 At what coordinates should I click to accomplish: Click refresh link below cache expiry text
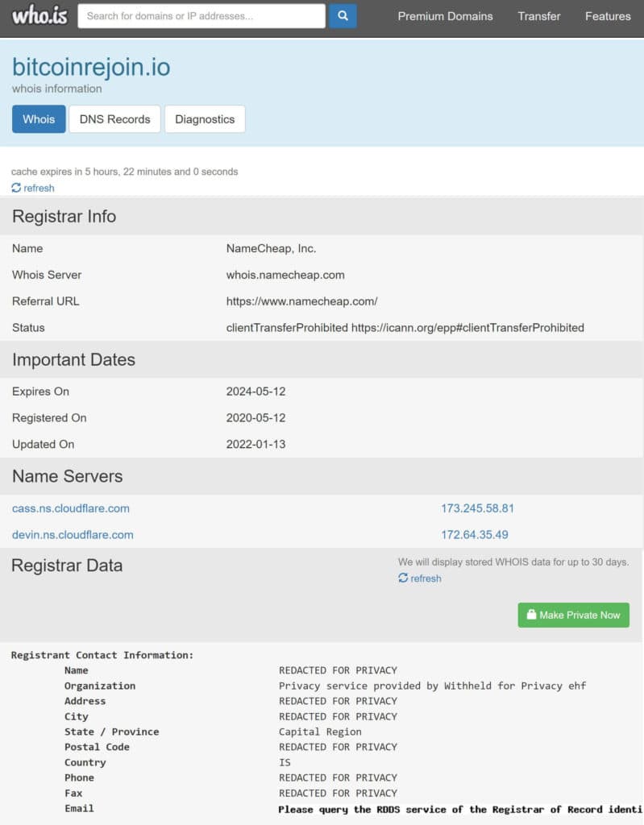point(39,188)
